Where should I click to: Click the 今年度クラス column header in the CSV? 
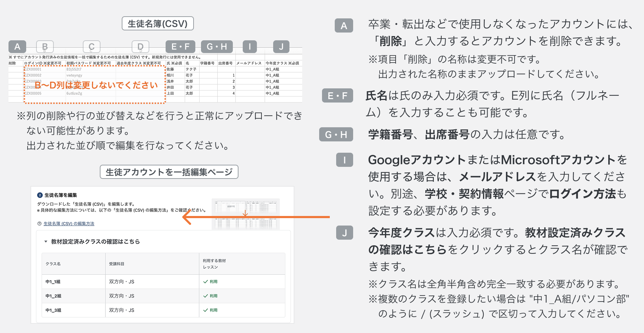tap(282, 63)
